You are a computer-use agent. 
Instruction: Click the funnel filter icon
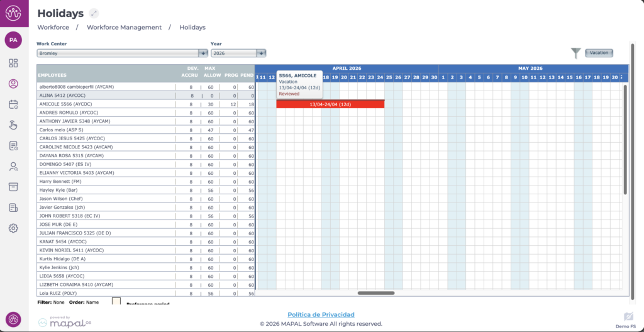[x=575, y=53]
